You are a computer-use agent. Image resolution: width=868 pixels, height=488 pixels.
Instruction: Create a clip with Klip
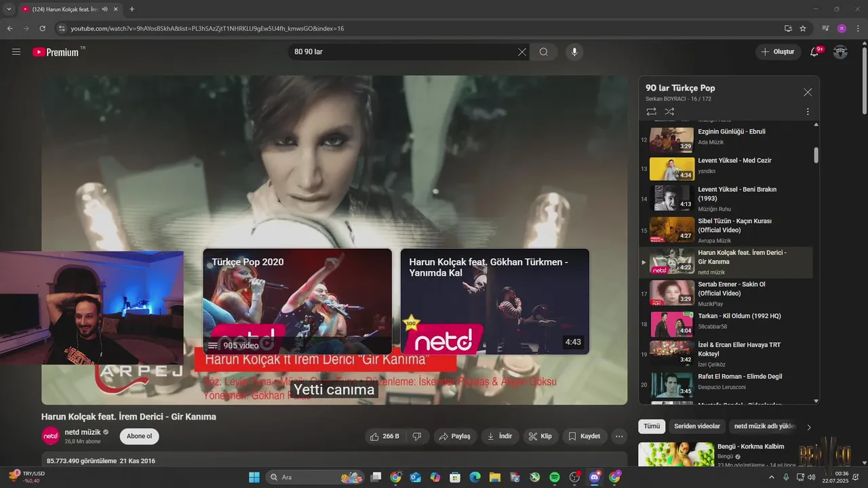coord(540,436)
